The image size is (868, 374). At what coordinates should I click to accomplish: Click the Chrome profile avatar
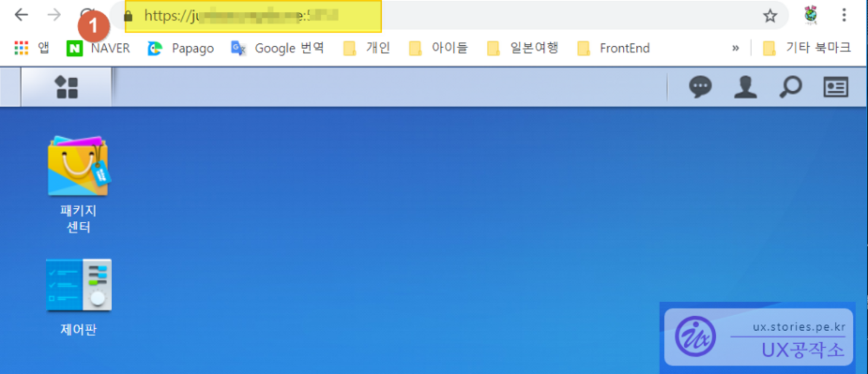tap(810, 15)
